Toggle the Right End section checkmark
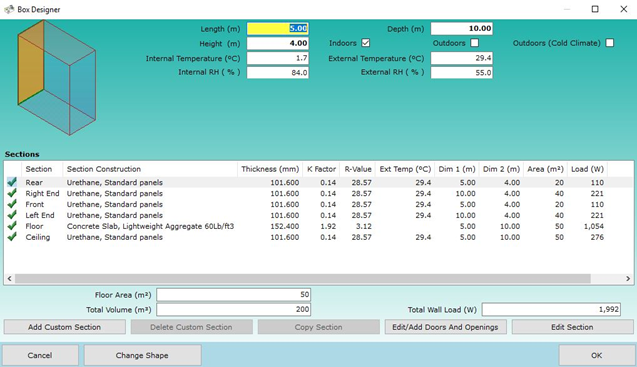 (x=12, y=193)
